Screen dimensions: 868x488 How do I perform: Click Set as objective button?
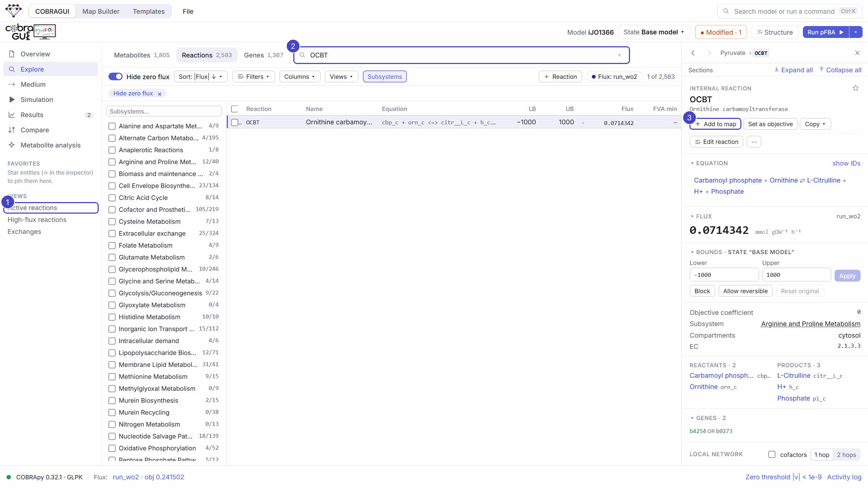pyautogui.click(x=770, y=124)
